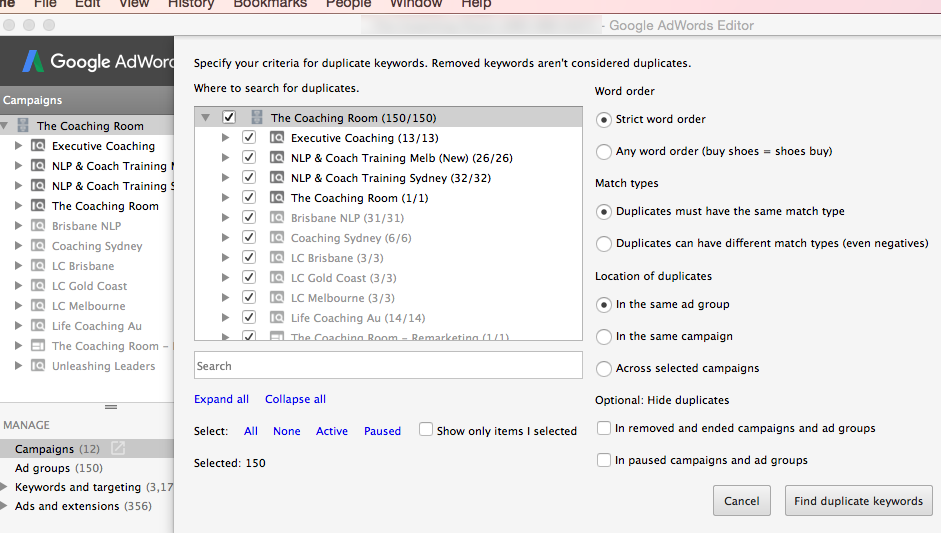This screenshot has width=941, height=533.
Task: Select None link
Action: point(287,431)
